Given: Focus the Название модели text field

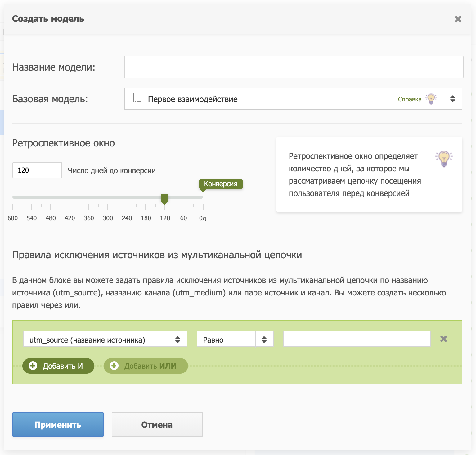Looking at the screenshot, I should click(294, 67).
